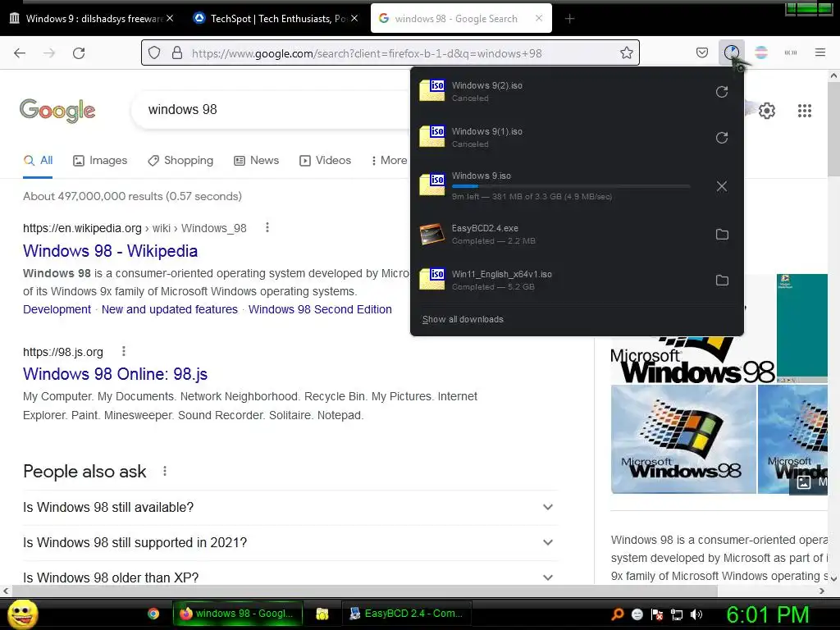Image resolution: width=840 pixels, height=630 pixels.
Task: Open more options for the 98.js.org result
Action: coord(124,351)
